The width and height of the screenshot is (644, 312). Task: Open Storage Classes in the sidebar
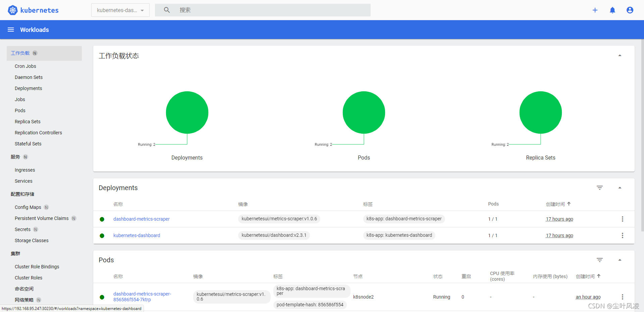(32, 240)
